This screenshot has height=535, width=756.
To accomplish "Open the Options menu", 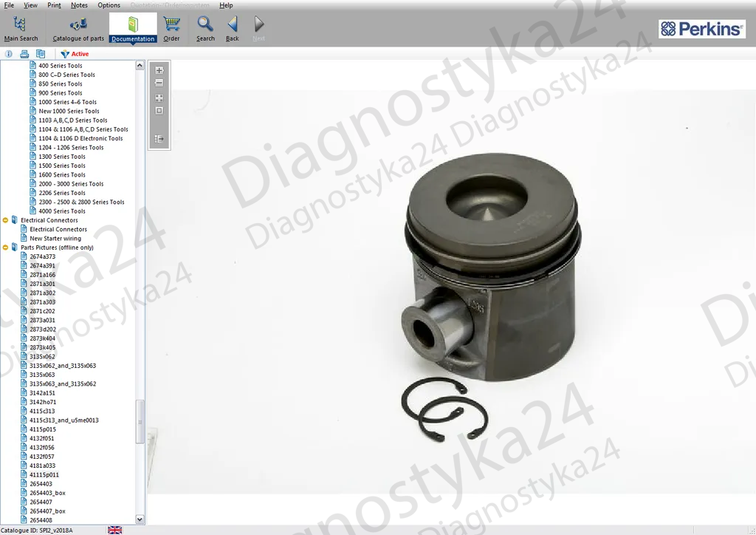I will pyautogui.click(x=109, y=5).
